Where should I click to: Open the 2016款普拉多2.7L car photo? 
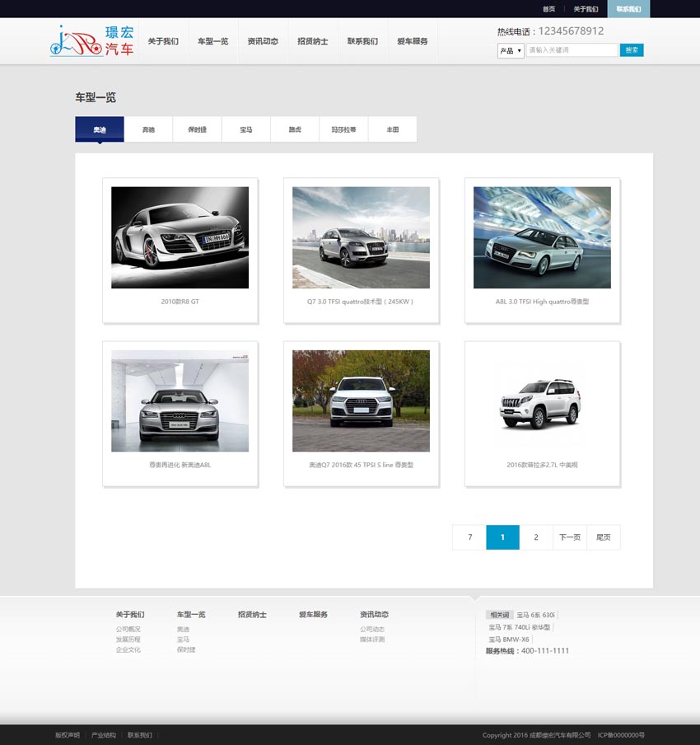(543, 401)
